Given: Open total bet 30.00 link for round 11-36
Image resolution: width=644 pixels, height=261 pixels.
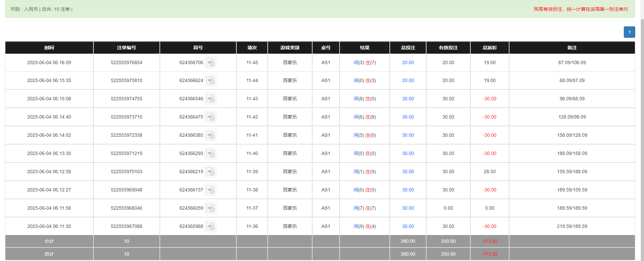Looking at the screenshot, I should (408, 226).
